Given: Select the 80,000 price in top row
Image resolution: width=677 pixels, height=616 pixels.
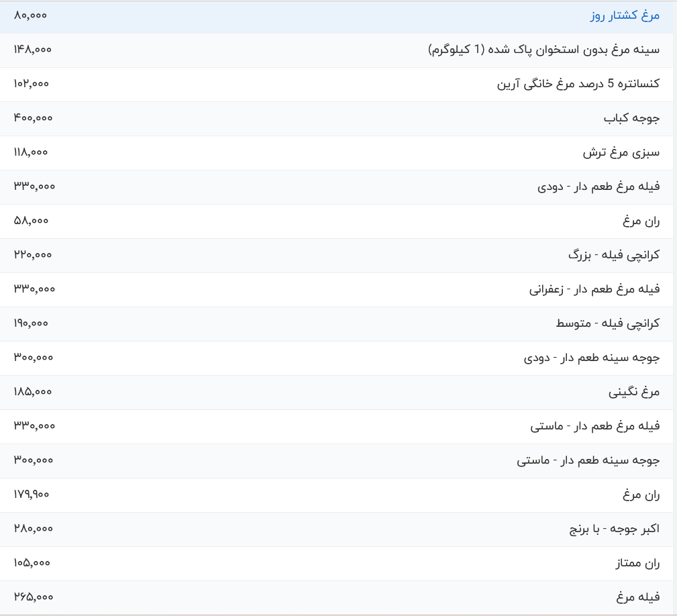Looking at the screenshot, I should 30,15.
